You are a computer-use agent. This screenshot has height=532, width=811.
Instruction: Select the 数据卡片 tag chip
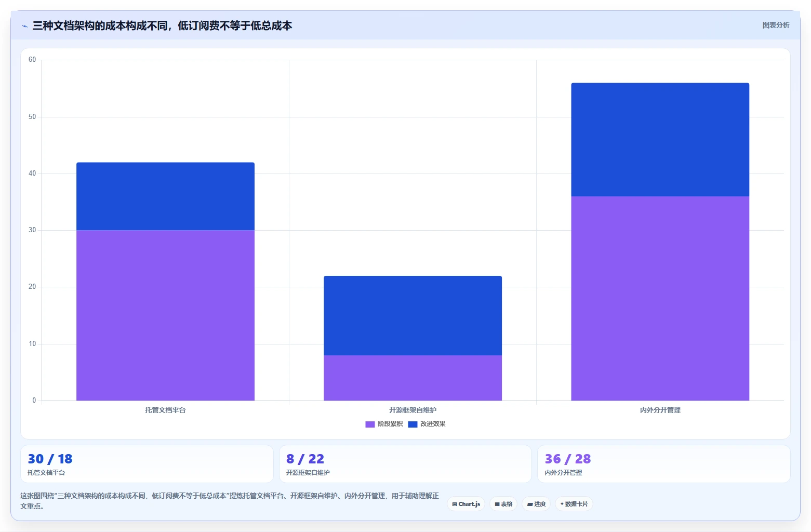[574, 504]
